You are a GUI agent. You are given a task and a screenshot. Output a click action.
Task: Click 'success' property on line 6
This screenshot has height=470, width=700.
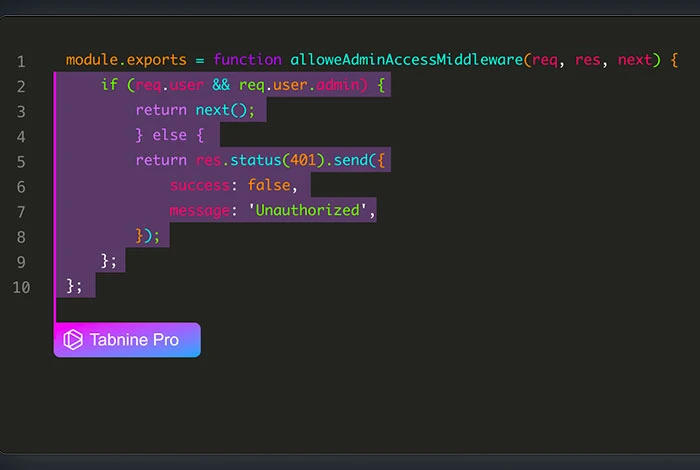[x=200, y=185]
